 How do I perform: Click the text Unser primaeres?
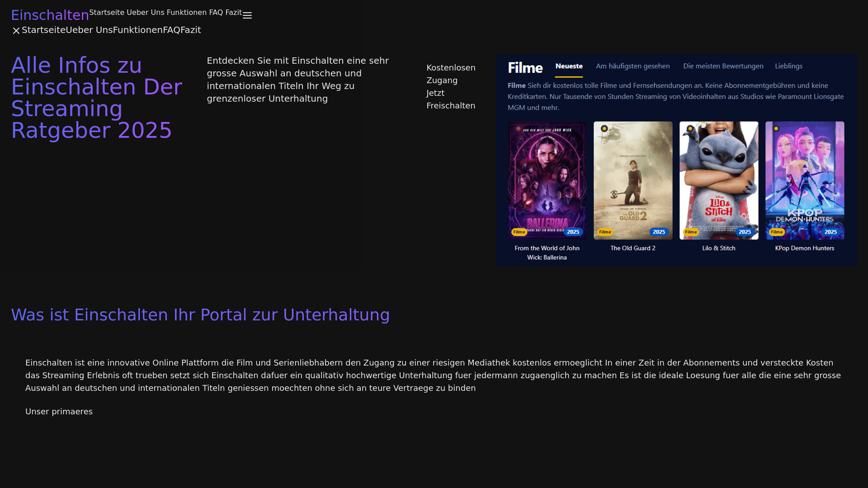click(x=59, y=412)
